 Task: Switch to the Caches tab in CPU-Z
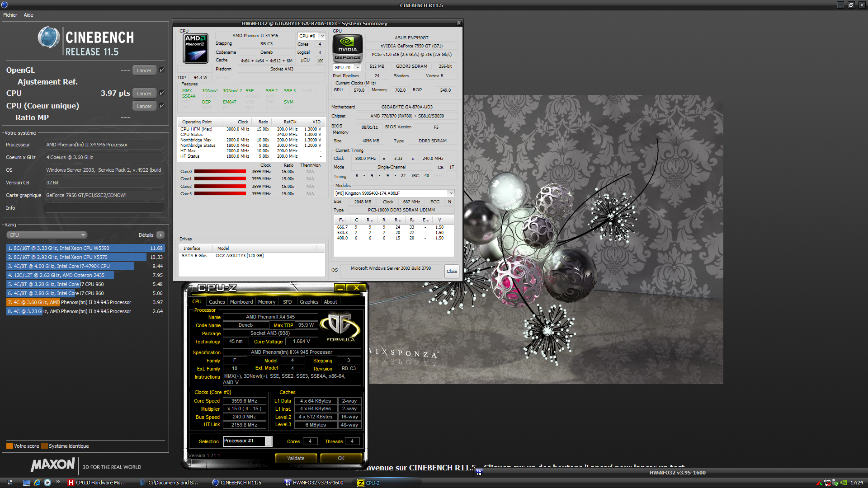tap(217, 302)
